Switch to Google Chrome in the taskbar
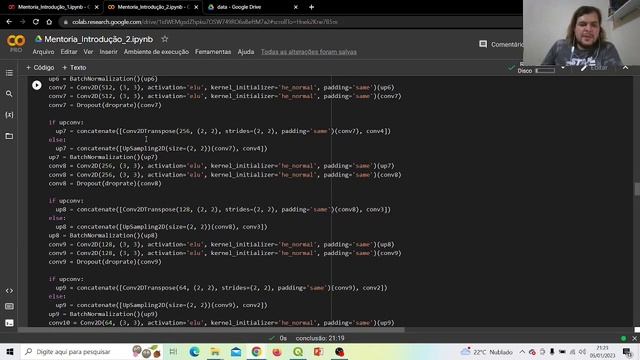The image size is (640, 360). [x=256, y=351]
